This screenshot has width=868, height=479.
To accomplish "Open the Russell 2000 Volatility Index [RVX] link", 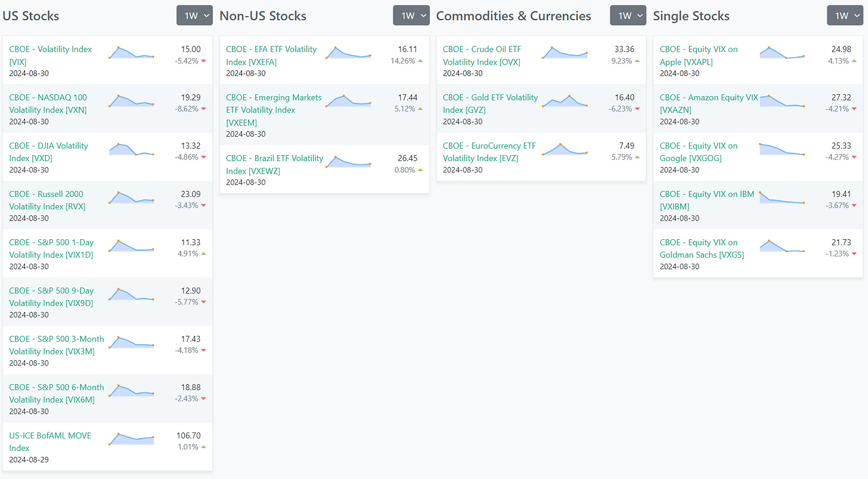I will point(48,200).
